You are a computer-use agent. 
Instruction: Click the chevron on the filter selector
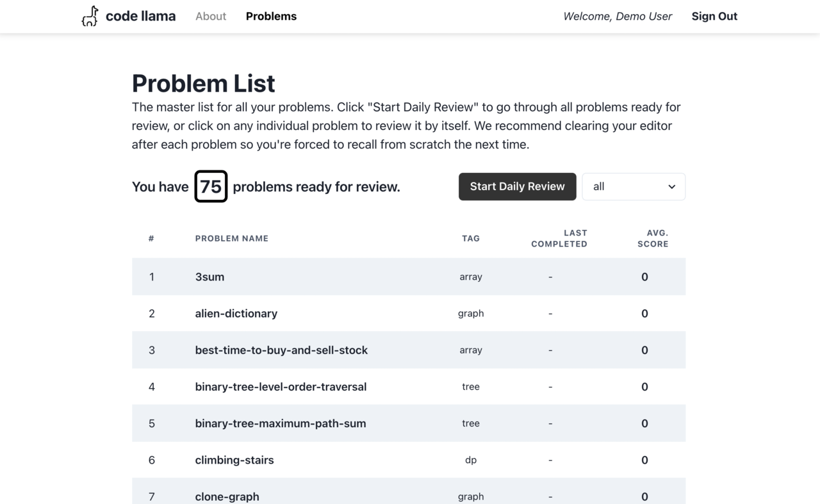tap(671, 186)
